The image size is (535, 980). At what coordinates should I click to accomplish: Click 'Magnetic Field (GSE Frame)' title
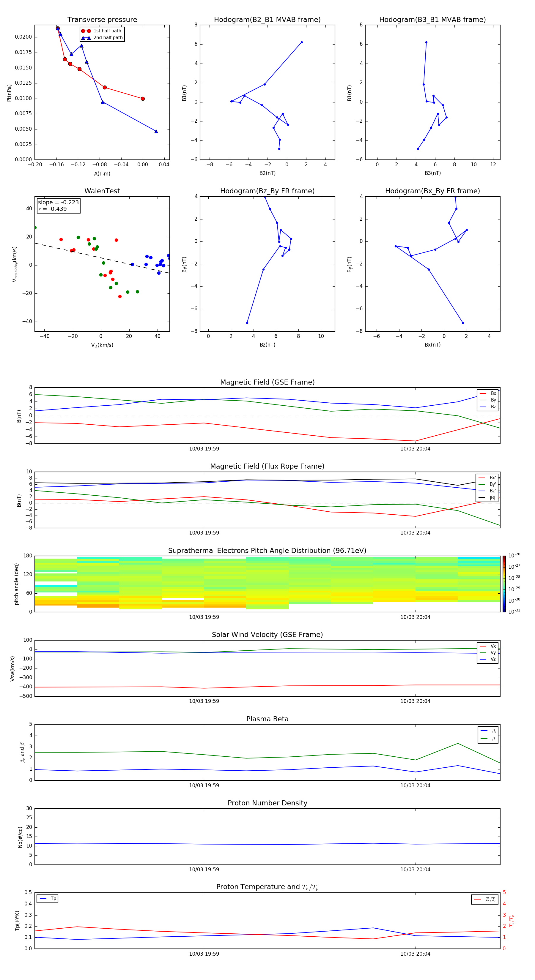click(267, 382)
